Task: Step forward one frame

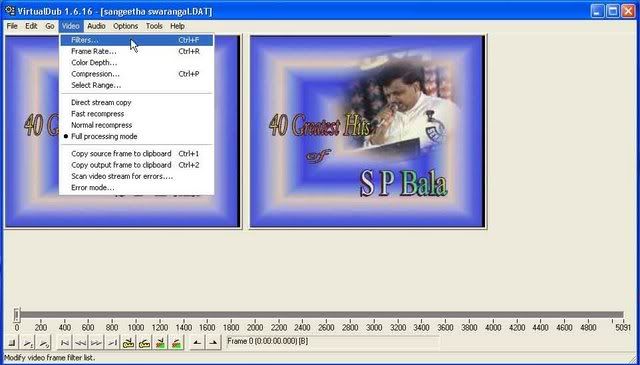Action: coord(96,343)
